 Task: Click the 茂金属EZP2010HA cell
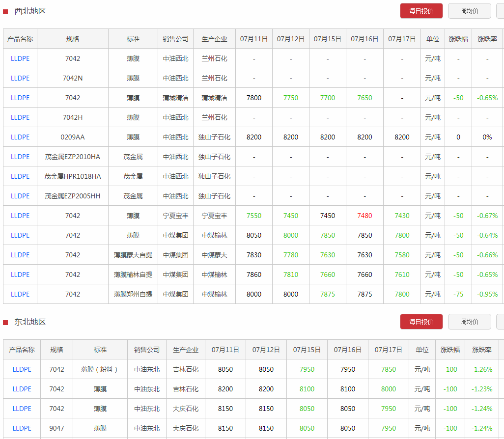[x=73, y=157]
